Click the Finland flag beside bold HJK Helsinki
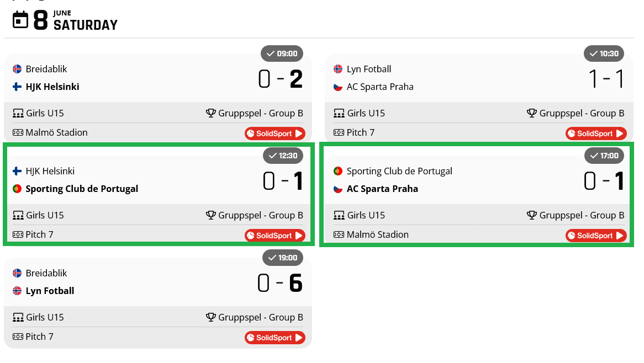The height and width of the screenshot is (363, 644). (17, 87)
